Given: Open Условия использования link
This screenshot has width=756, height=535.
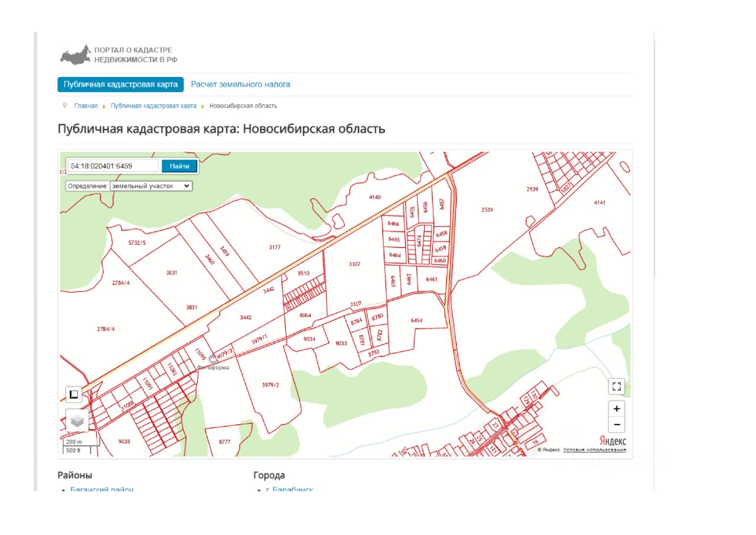Looking at the screenshot, I should point(595,450).
